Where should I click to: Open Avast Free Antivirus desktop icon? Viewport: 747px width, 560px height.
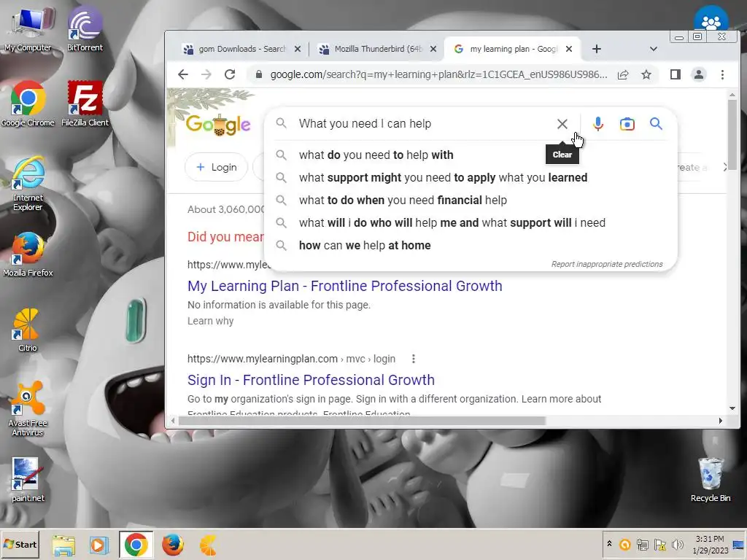click(x=27, y=408)
